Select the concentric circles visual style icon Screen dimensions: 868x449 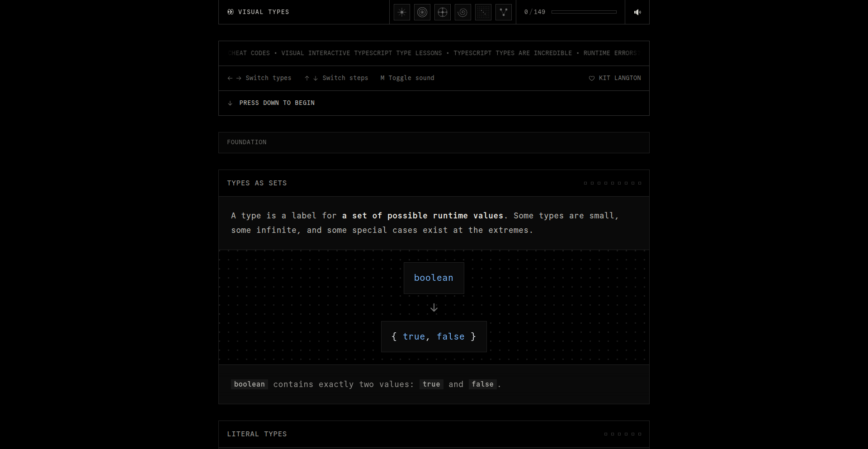click(422, 12)
